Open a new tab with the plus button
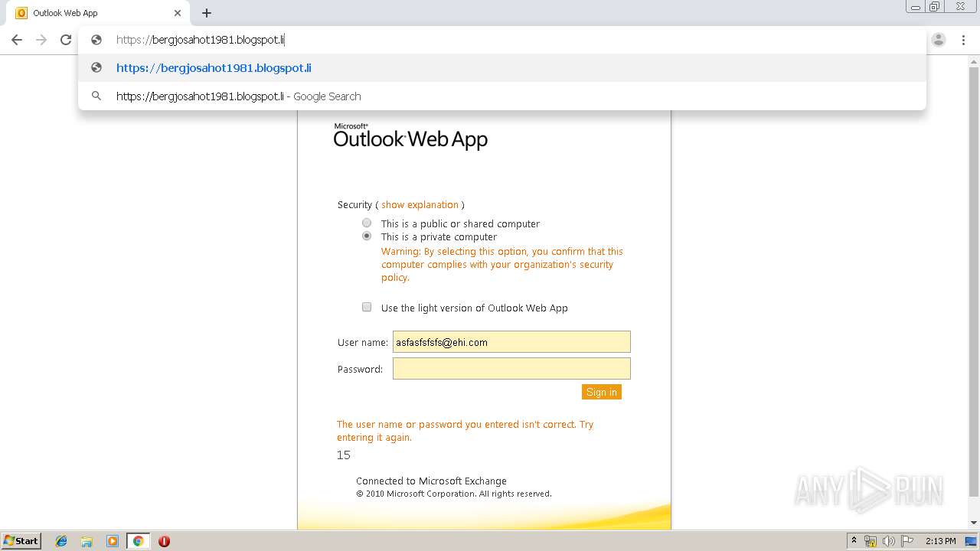 click(x=207, y=13)
